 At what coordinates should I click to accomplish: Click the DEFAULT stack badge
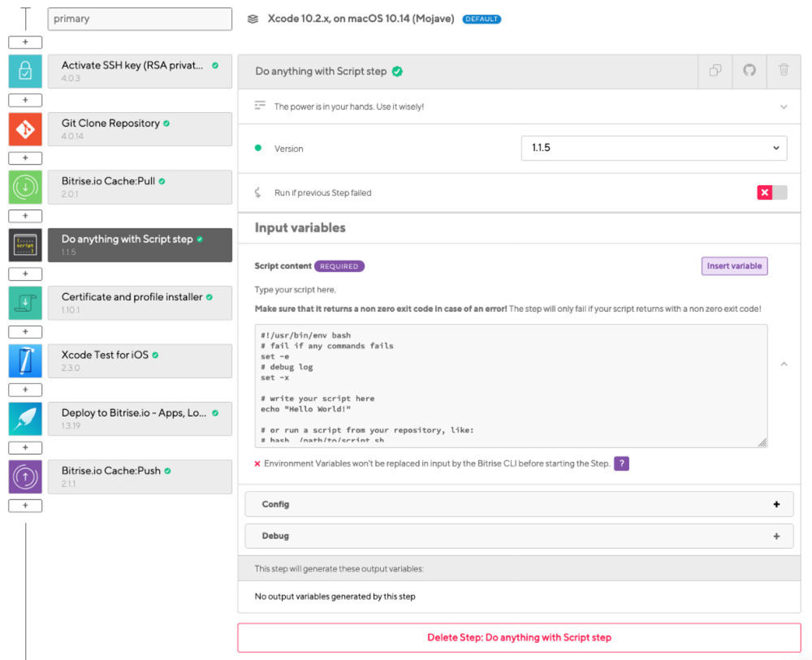pyautogui.click(x=482, y=19)
